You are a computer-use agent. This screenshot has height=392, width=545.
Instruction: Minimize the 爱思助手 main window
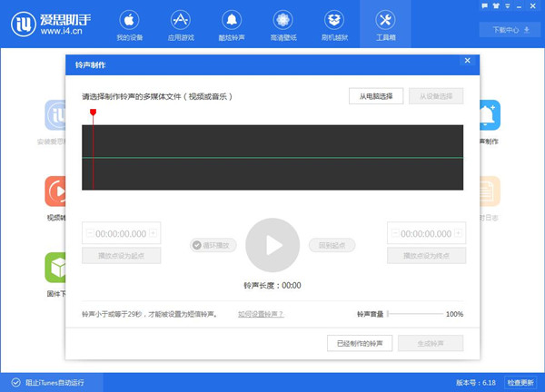(519, 6)
